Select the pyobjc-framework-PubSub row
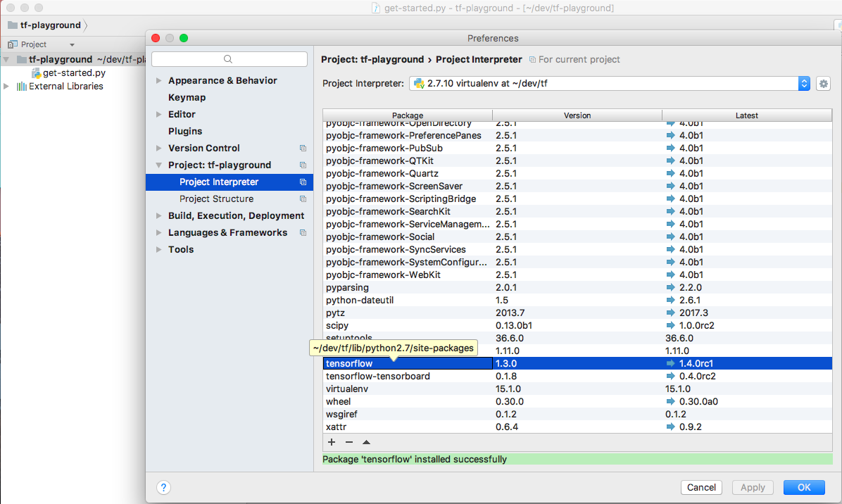Screen dimensions: 842x504 tap(577, 148)
